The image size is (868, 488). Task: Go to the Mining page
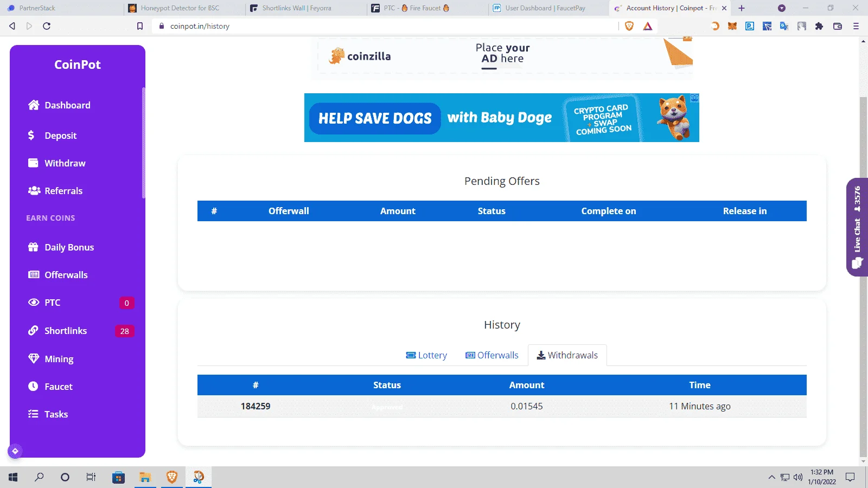pos(50,359)
